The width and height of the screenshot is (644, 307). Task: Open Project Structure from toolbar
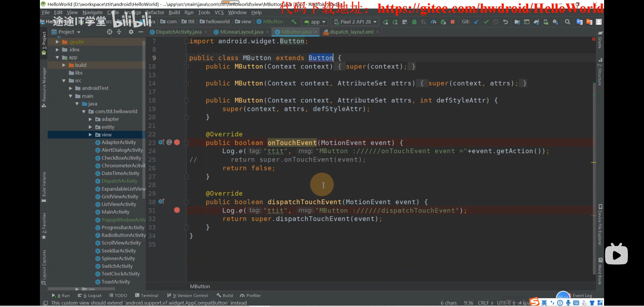tap(517, 22)
